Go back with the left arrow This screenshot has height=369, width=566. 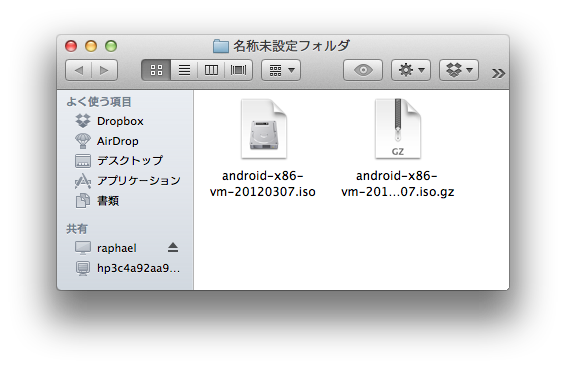[x=79, y=70]
